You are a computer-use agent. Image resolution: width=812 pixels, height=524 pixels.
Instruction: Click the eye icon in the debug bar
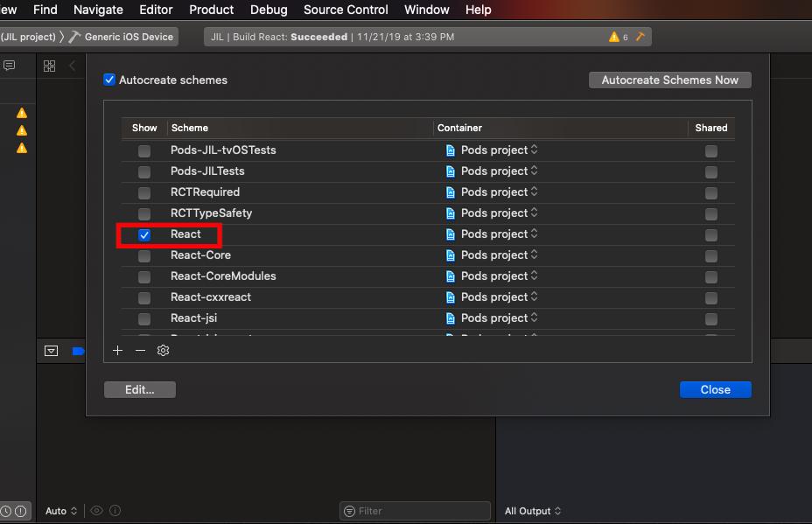click(95, 510)
